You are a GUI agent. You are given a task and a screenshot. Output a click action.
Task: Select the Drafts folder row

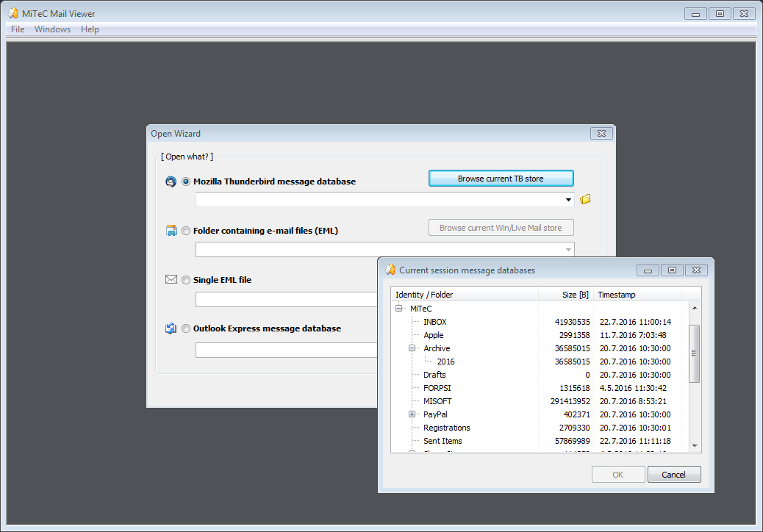pos(540,375)
